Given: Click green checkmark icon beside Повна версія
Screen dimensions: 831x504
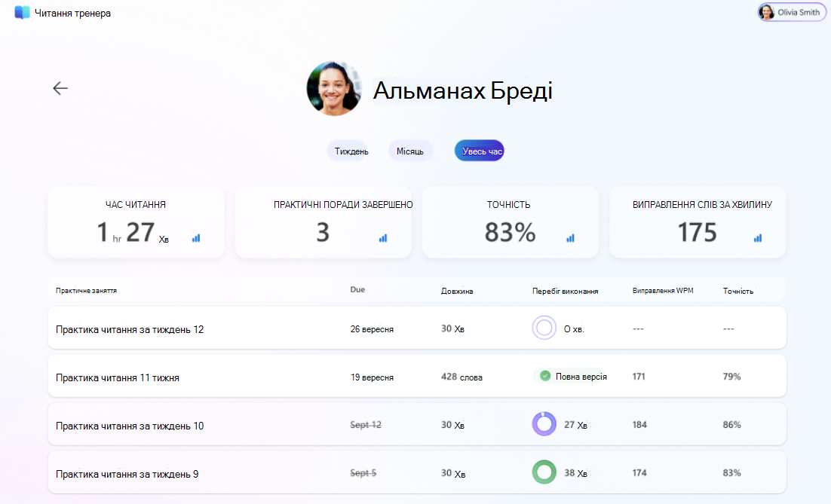Looking at the screenshot, I should pos(544,376).
